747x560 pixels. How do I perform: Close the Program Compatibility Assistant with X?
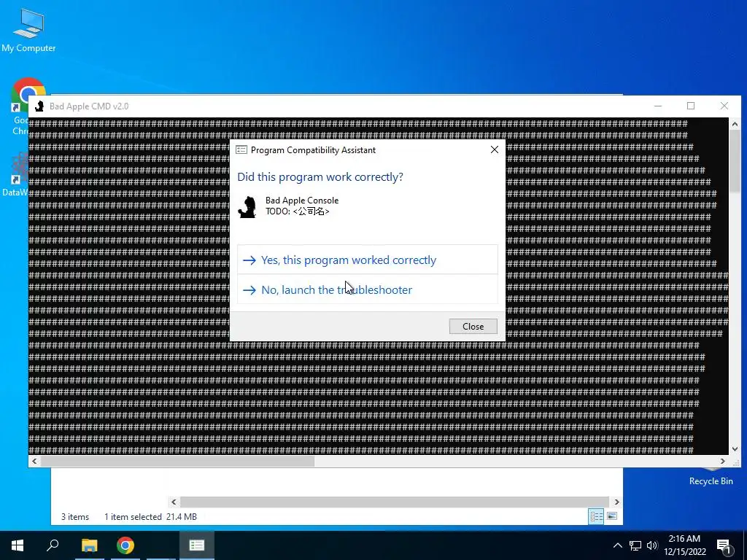coord(494,149)
